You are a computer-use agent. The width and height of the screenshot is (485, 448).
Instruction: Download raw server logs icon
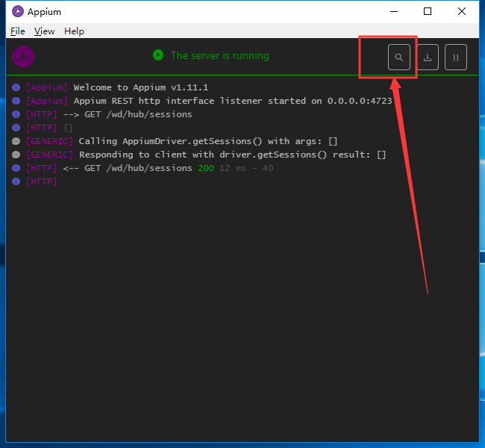[428, 57]
